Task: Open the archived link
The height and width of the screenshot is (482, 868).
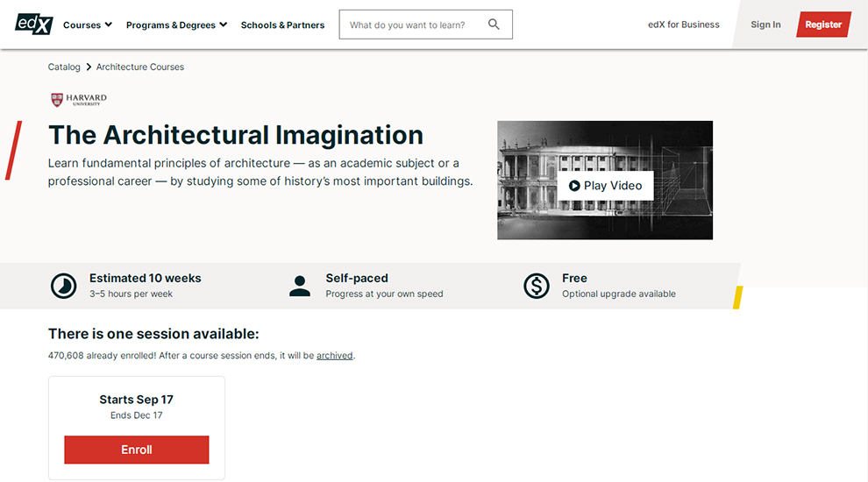Action: 334,355
